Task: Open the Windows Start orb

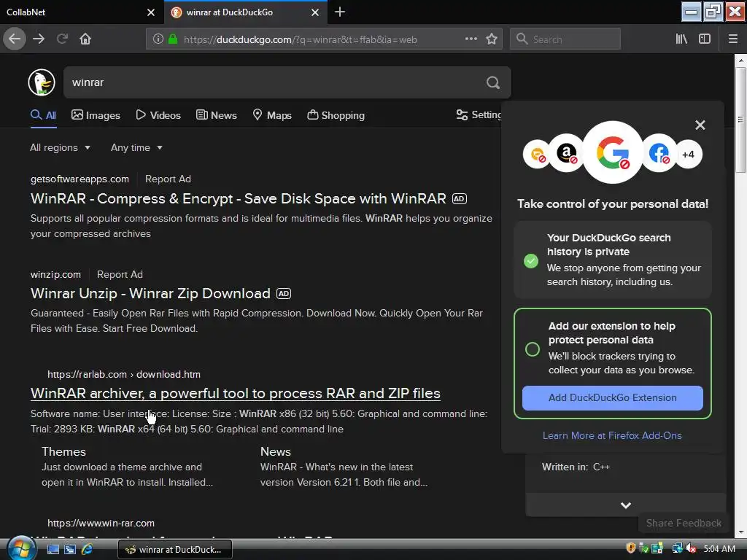Action: (x=20, y=548)
